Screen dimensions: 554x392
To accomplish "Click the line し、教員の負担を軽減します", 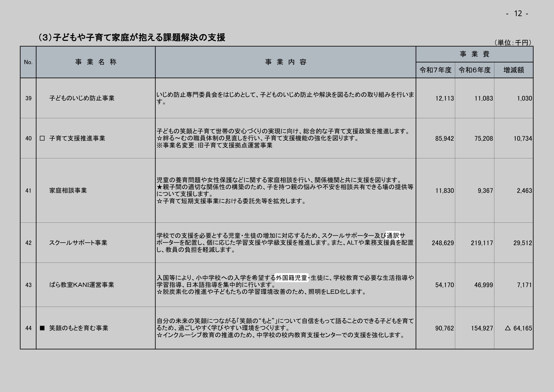I will (x=196, y=250).
